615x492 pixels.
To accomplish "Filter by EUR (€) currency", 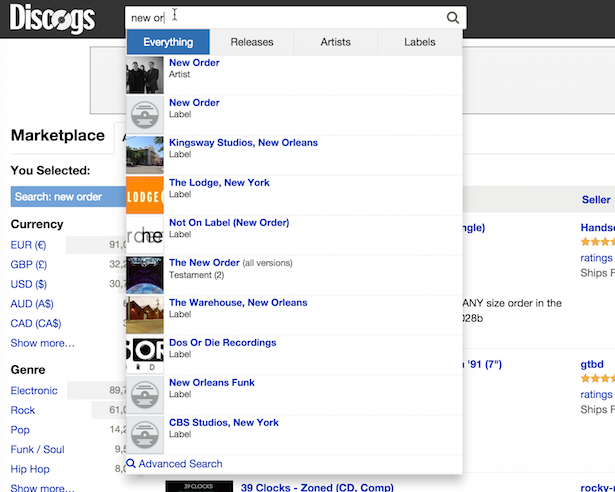I will click(x=28, y=245).
